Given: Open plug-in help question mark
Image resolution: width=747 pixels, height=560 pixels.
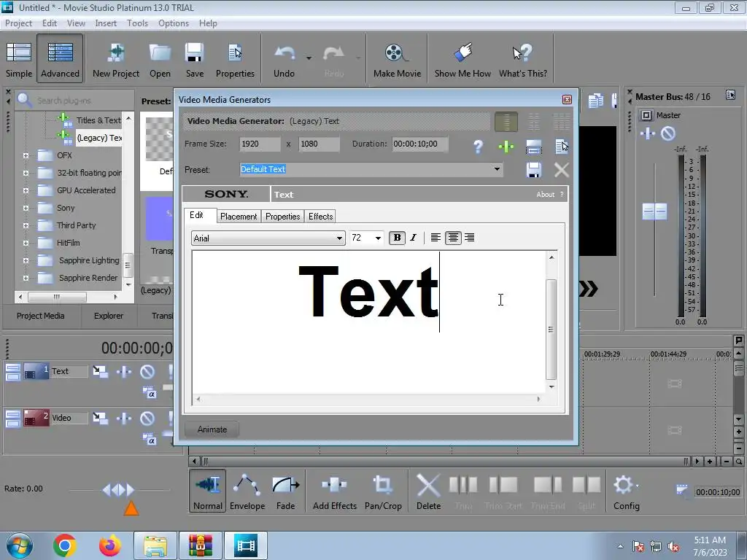Looking at the screenshot, I should tap(478, 147).
